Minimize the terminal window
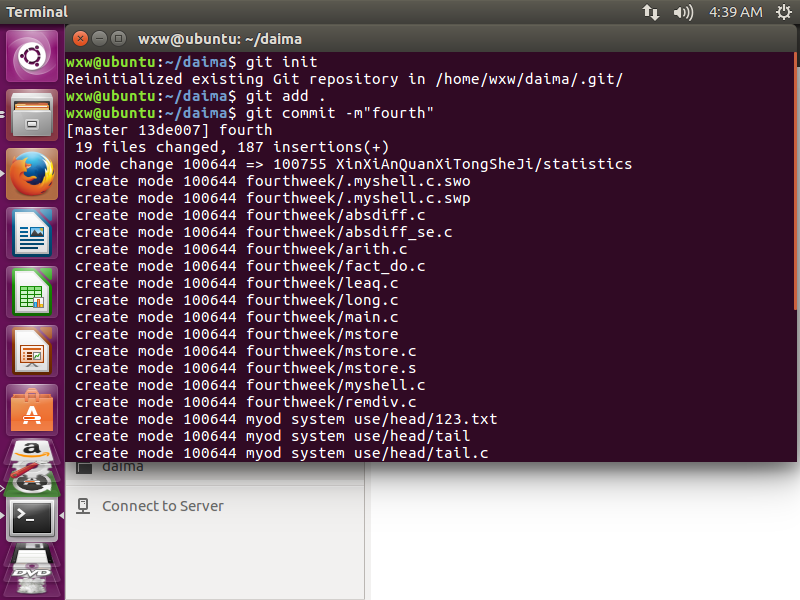Image resolution: width=800 pixels, height=600 pixels. 99,39
